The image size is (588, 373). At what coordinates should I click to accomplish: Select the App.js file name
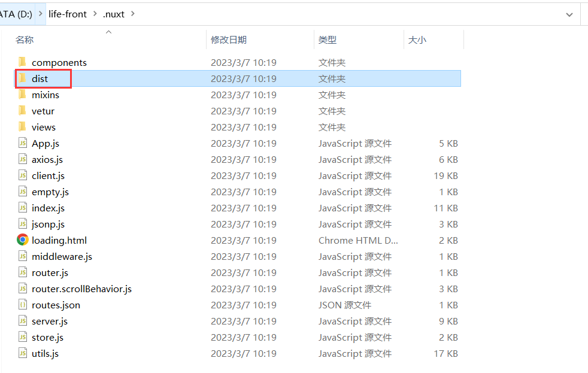pos(46,144)
